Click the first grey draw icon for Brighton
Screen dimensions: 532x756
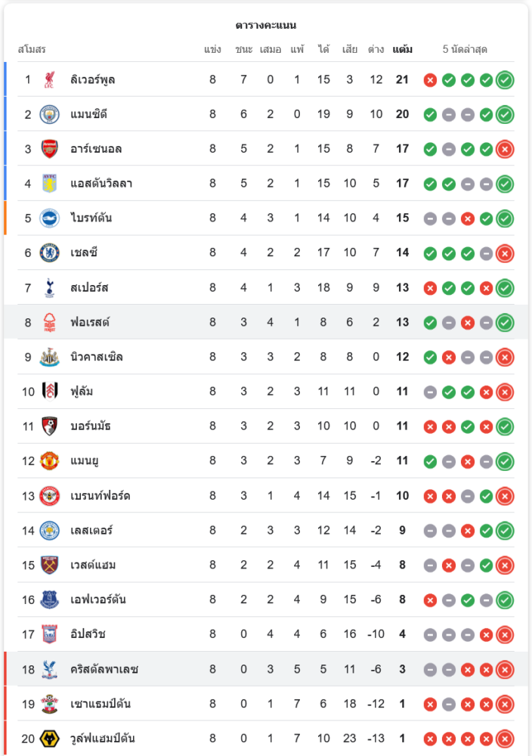(430, 219)
